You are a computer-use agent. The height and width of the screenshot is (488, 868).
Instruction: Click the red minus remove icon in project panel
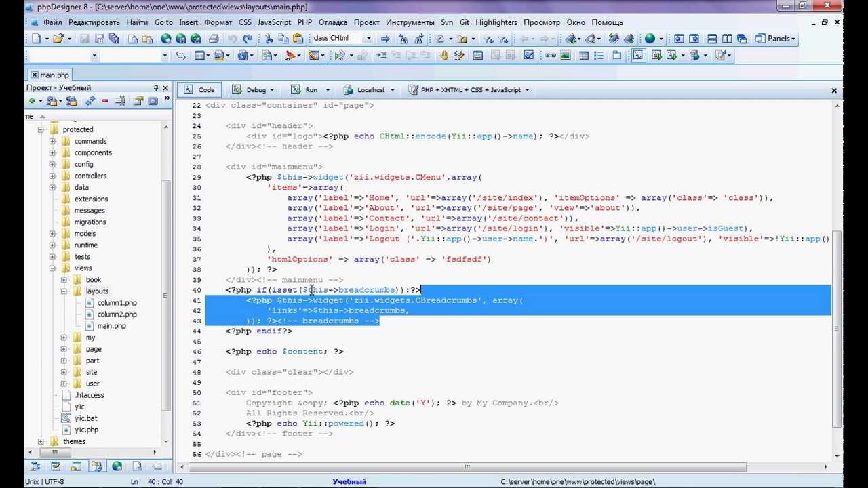(105, 101)
